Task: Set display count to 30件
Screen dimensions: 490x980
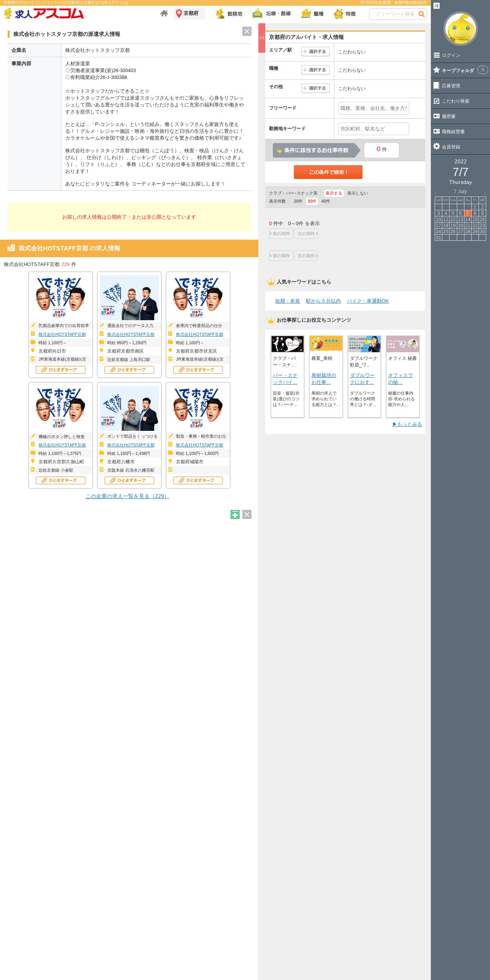Action: pos(312,201)
